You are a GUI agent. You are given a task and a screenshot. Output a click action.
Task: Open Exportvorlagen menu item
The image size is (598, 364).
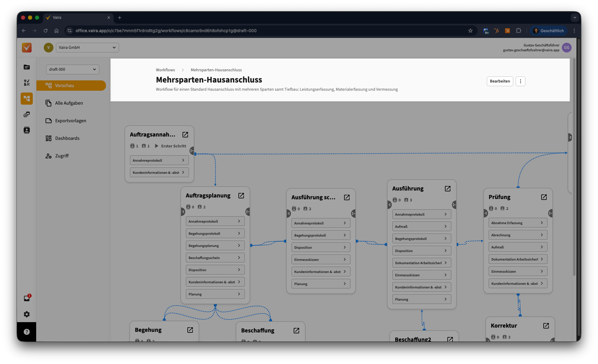70,121
